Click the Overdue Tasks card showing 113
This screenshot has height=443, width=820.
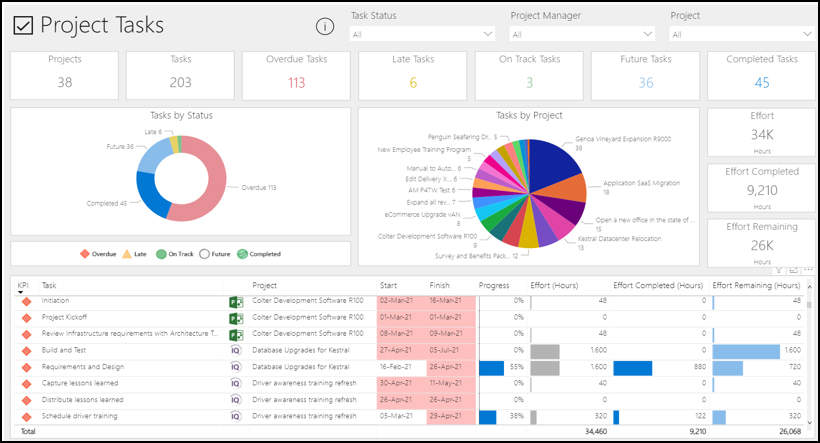(x=296, y=75)
